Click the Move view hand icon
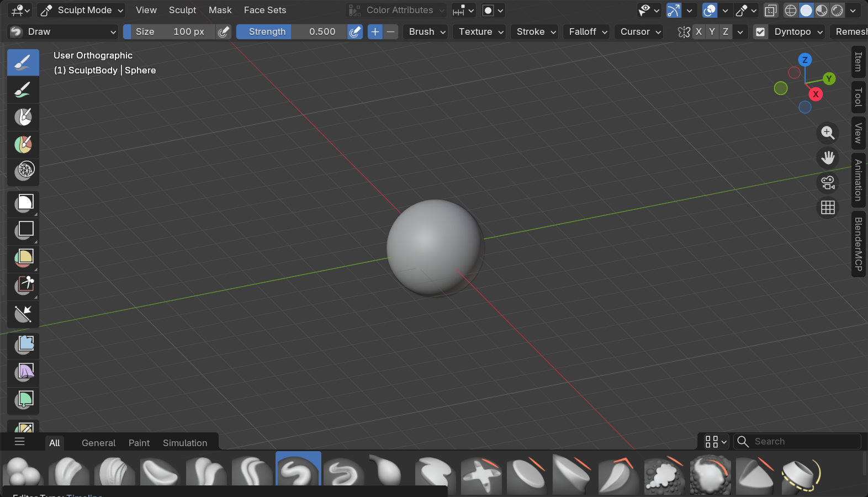 pos(828,158)
